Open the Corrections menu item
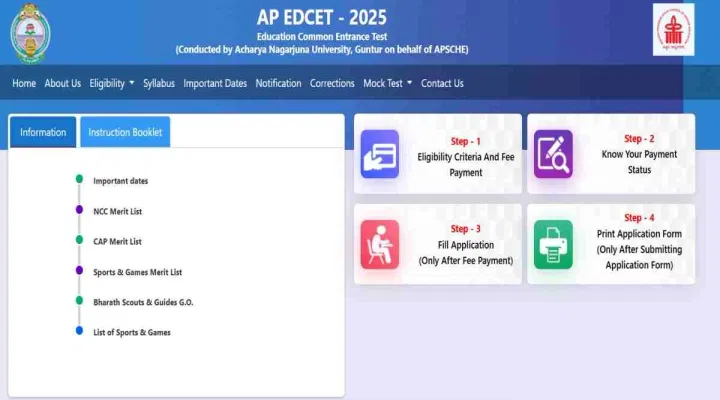Image resolution: width=720 pixels, height=400 pixels. tap(332, 83)
